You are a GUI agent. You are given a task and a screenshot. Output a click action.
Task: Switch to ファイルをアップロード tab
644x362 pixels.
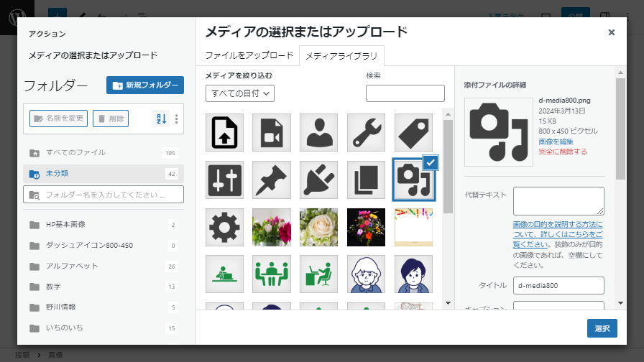[249, 55]
